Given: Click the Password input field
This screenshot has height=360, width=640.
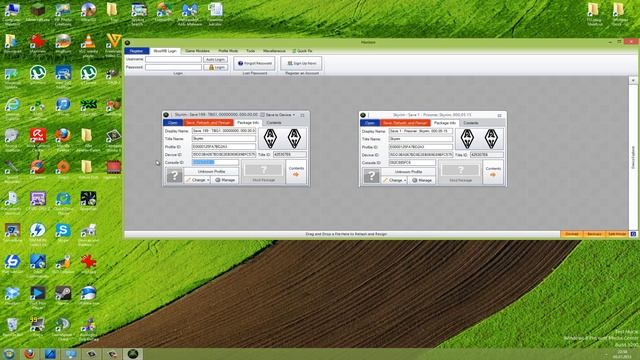Looking at the screenshot, I should pos(173,67).
